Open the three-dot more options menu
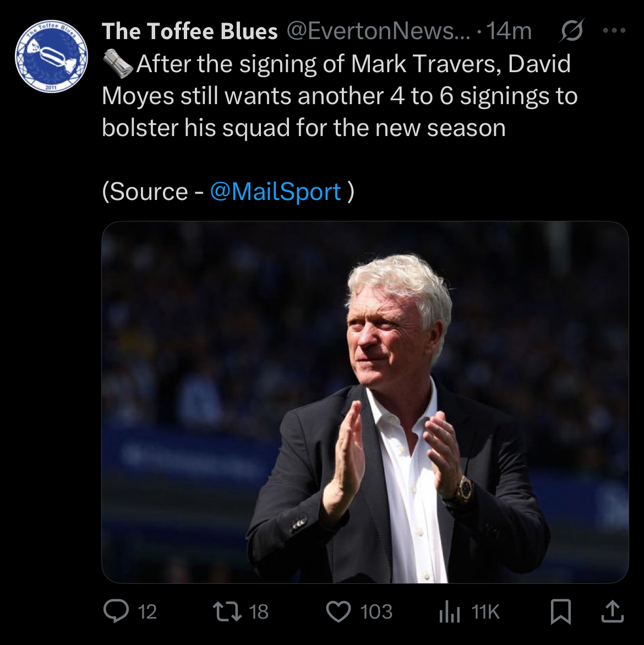Screen dimensions: 644x645 point(614,31)
